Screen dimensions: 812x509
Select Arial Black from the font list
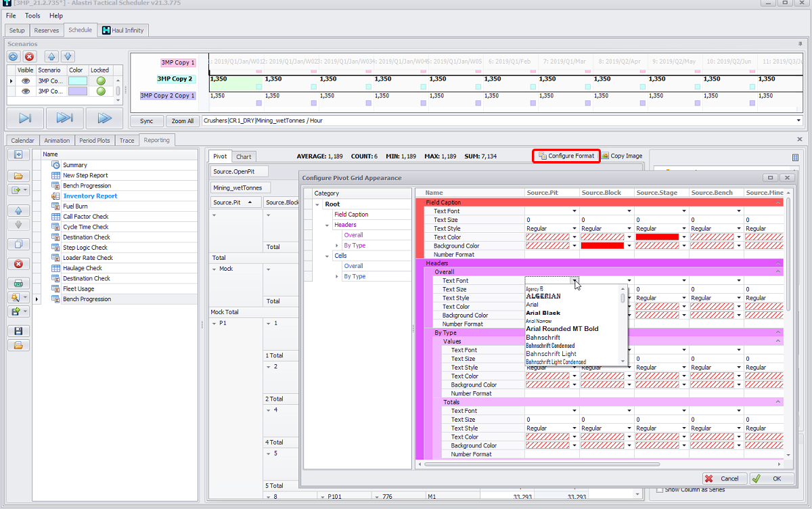click(543, 313)
